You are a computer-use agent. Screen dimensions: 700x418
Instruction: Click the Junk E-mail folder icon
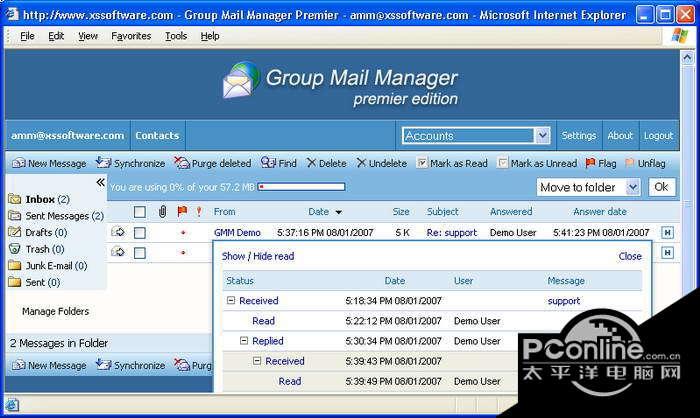(15, 266)
